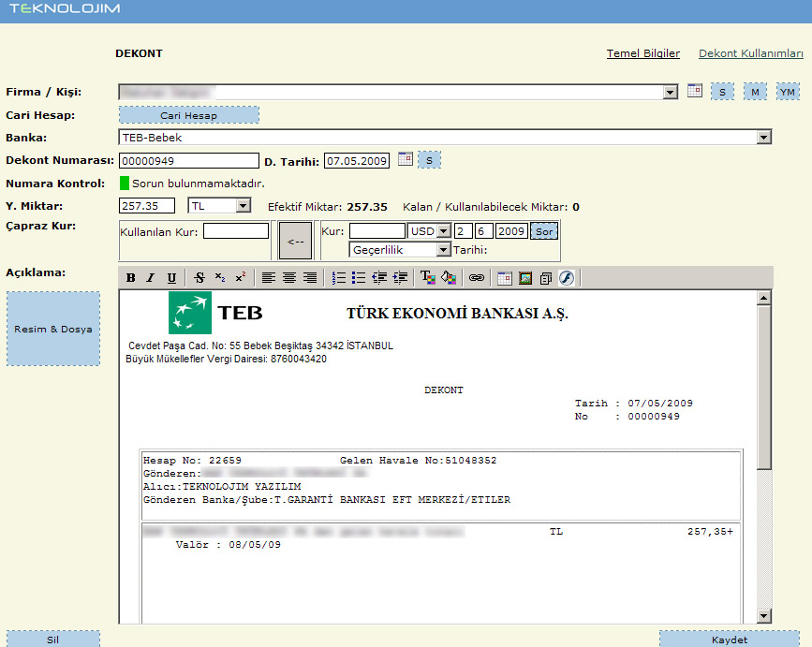Image resolution: width=812 pixels, height=647 pixels.
Task: Insert a hyperlink via the chain icon
Action: [477, 278]
